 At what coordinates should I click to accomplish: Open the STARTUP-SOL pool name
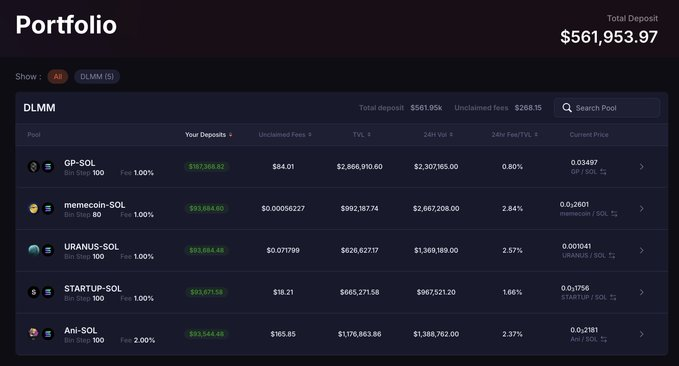pos(93,288)
